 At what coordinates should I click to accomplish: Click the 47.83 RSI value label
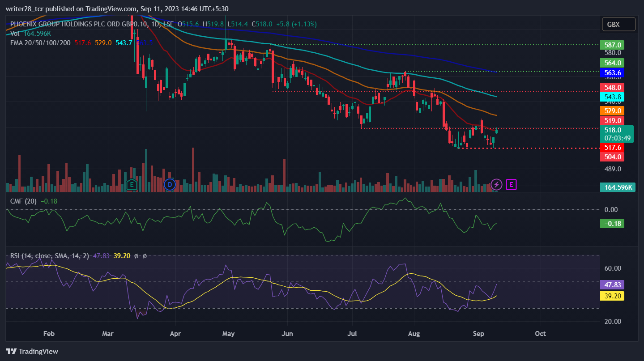point(612,285)
